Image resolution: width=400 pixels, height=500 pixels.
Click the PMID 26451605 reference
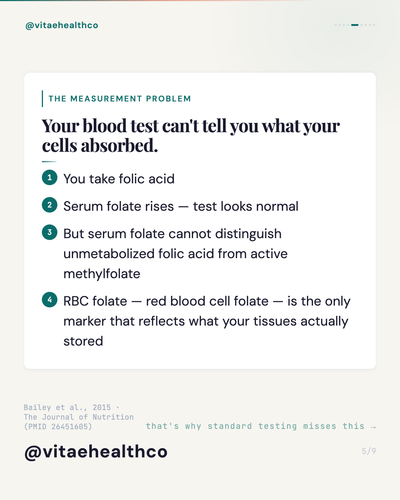(58, 426)
